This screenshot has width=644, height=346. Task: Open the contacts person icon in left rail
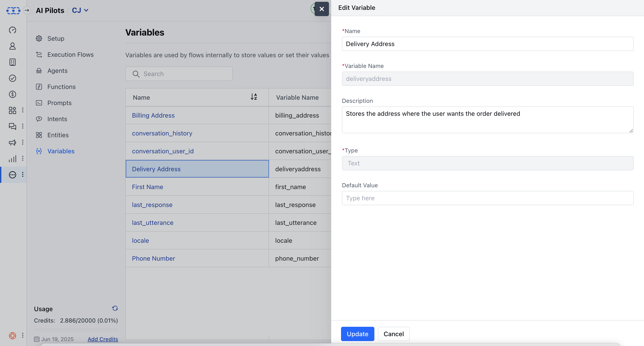click(x=13, y=46)
